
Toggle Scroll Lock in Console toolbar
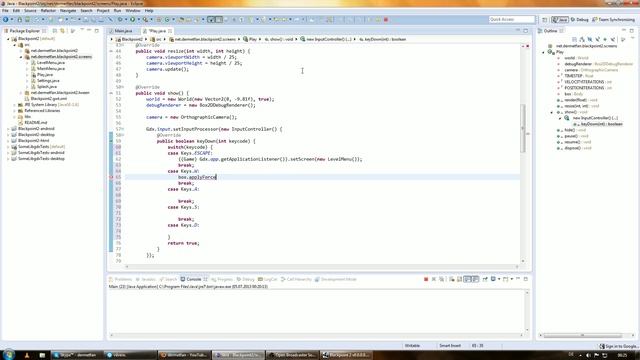pos(460,279)
